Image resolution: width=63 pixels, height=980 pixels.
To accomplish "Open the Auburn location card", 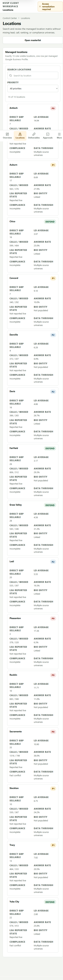I will [33, 188].
